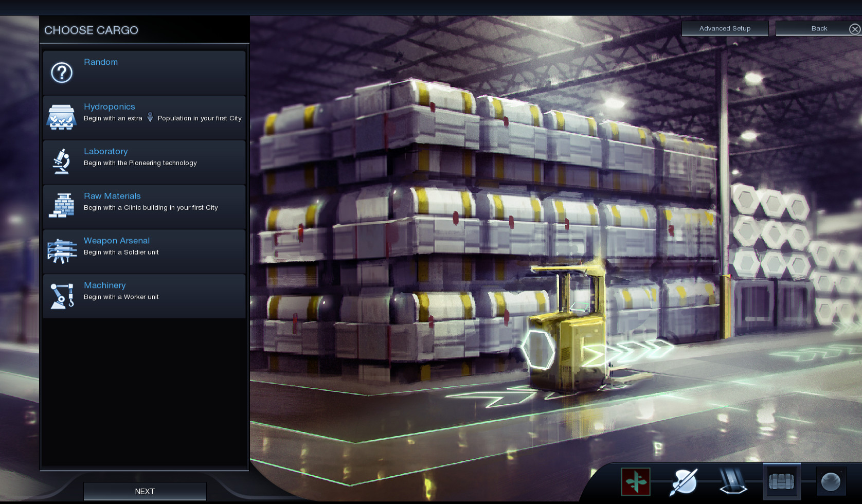The width and height of the screenshot is (862, 504).
Task: Click the Machinery robotic arm icon
Action: 62,296
